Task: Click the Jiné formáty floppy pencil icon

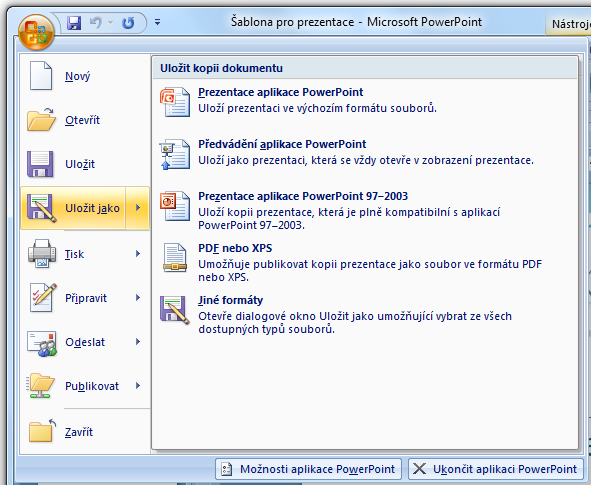Action: pyautogui.click(x=175, y=310)
